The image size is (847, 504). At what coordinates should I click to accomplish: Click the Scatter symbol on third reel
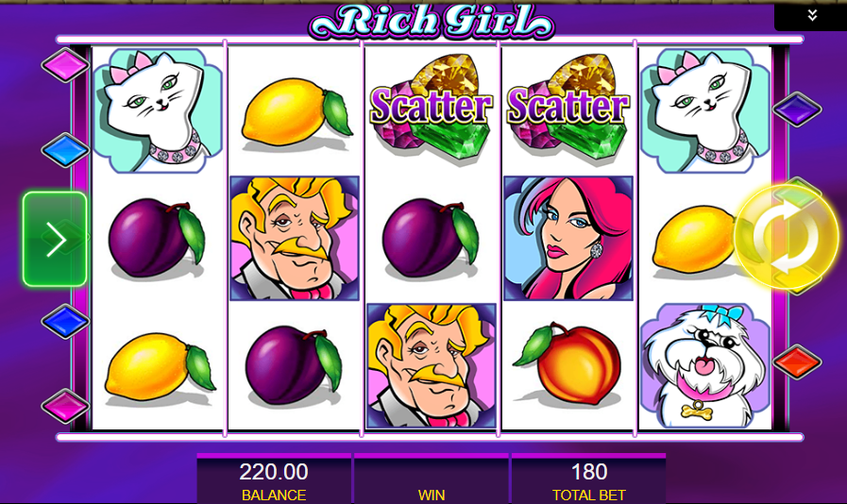(x=431, y=108)
